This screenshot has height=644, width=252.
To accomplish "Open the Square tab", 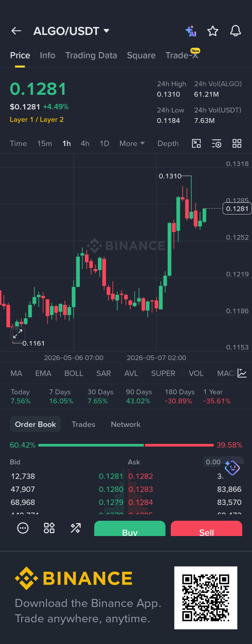I will (x=141, y=55).
